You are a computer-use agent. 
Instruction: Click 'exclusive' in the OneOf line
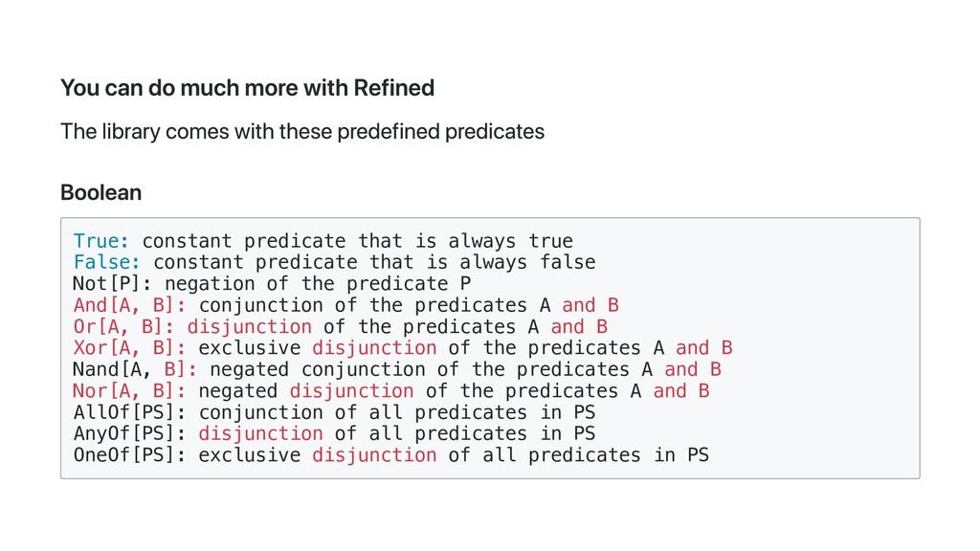(250, 454)
